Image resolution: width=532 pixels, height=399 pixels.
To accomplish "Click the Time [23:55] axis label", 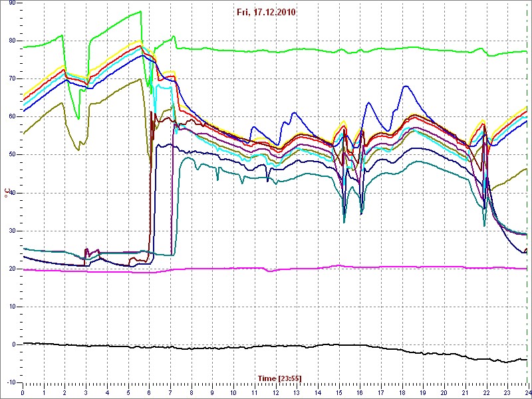I will click(280, 378).
